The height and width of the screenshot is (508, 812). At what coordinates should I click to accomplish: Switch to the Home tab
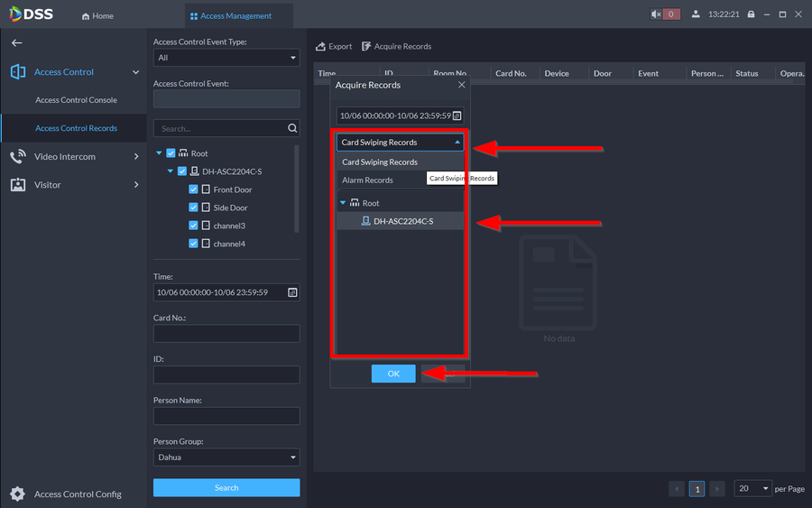tap(97, 16)
